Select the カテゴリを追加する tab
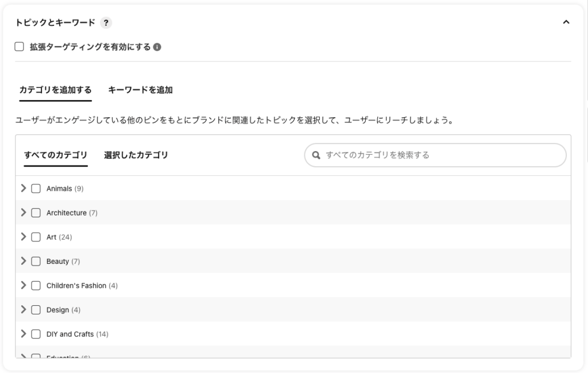 point(56,90)
